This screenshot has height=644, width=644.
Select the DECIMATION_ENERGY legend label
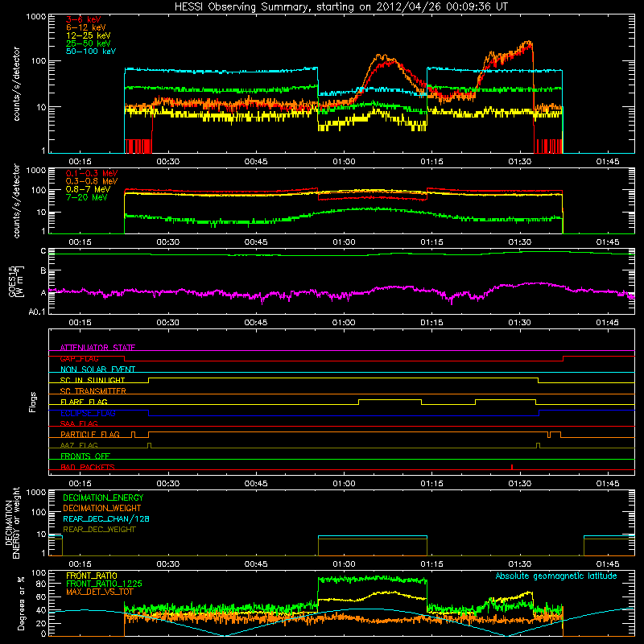pos(103,497)
